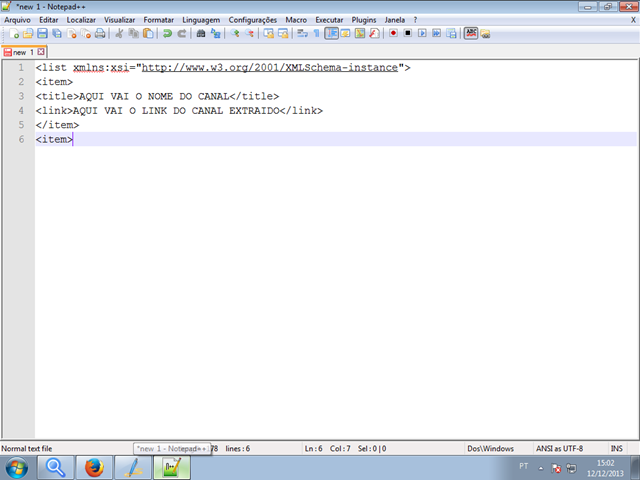Toggle INS insert mode in status bar
The image size is (640, 480).
tap(616, 449)
